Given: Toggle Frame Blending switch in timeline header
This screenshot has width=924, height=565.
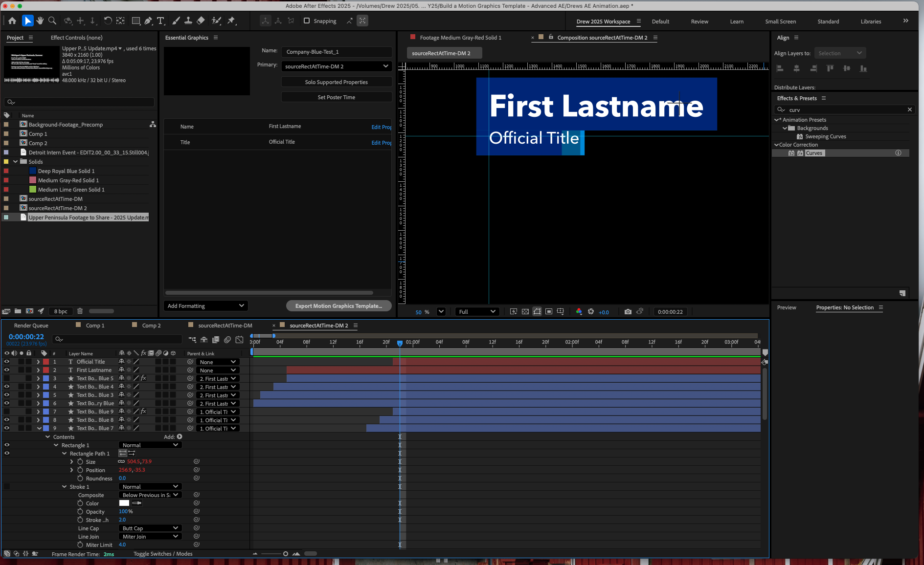Looking at the screenshot, I should click(216, 340).
